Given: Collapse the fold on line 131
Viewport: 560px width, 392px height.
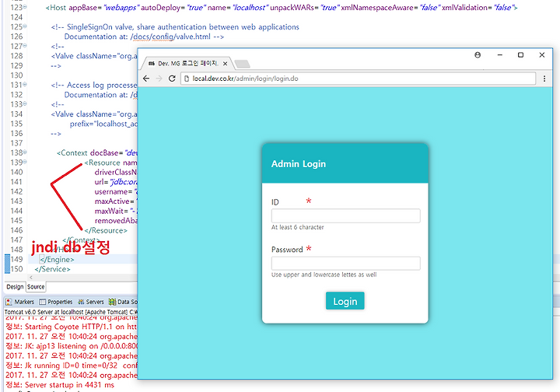Looking at the screenshot, I should click(25, 84).
